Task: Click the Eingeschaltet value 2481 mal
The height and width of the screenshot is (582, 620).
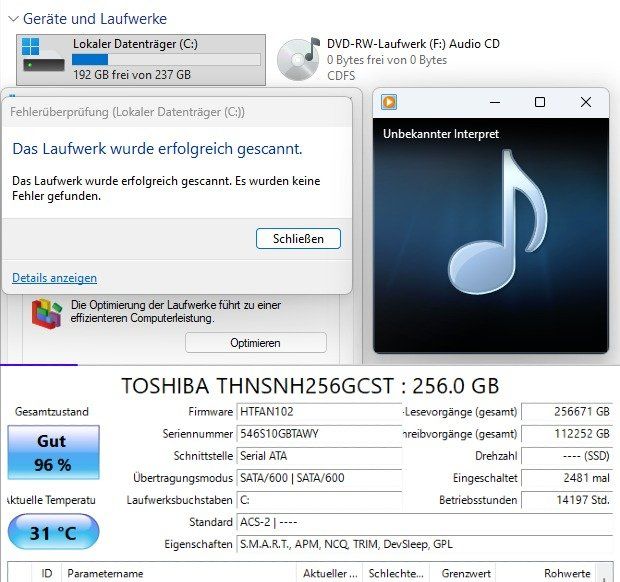Action: [567, 478]
